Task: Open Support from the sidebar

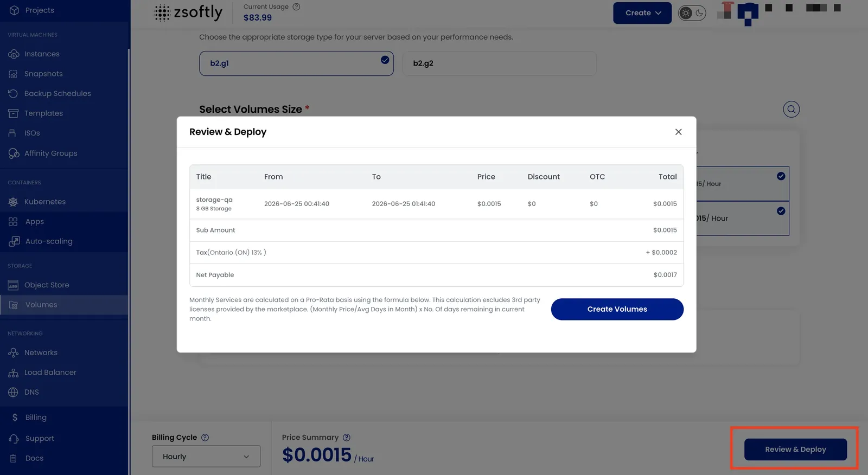Action: [x=40, y=439]
